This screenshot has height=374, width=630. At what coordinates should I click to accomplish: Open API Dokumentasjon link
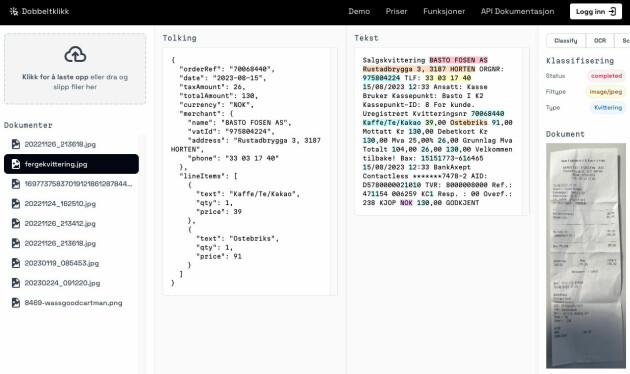518,11
